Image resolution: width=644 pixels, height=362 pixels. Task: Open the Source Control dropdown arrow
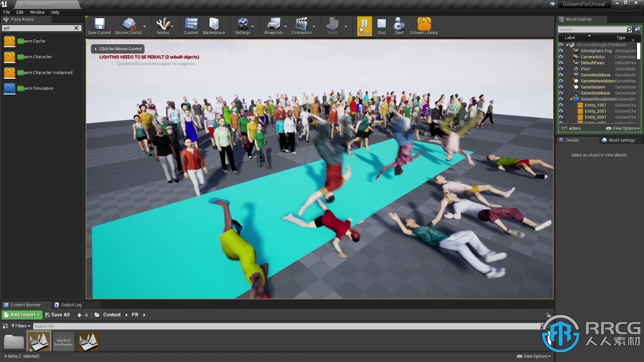[144, 26]
